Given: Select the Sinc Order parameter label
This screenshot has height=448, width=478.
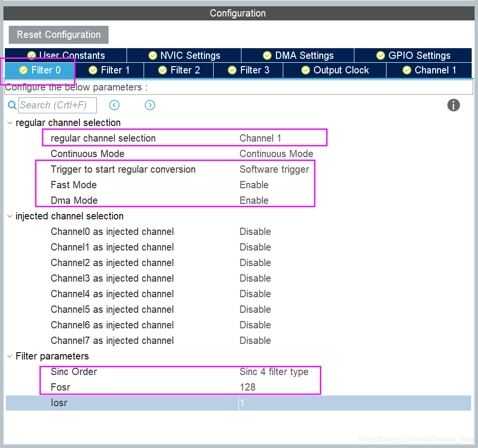Looking at the screenshot, I should [74, 372].
